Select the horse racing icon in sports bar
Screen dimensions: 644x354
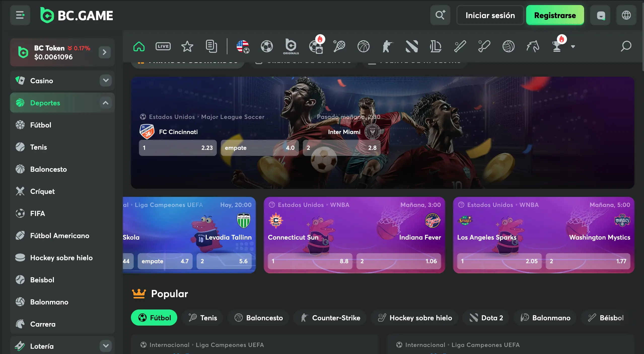point(532,46)
